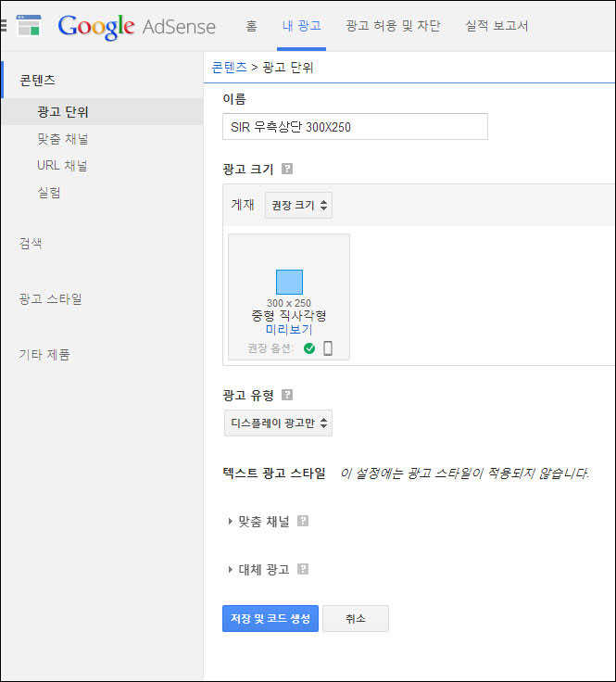
Task: Select the blue 300 x 250 size thumbnail
Action: coord(289,283)
